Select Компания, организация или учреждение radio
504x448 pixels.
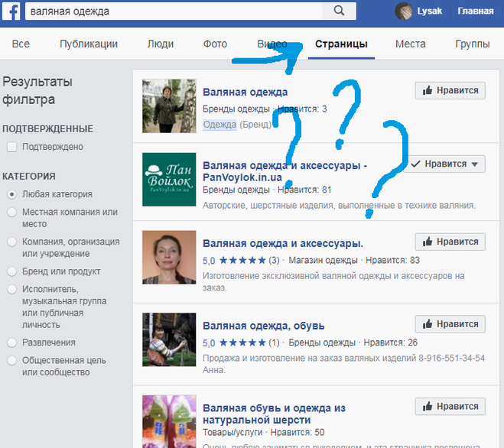[12, 242]
